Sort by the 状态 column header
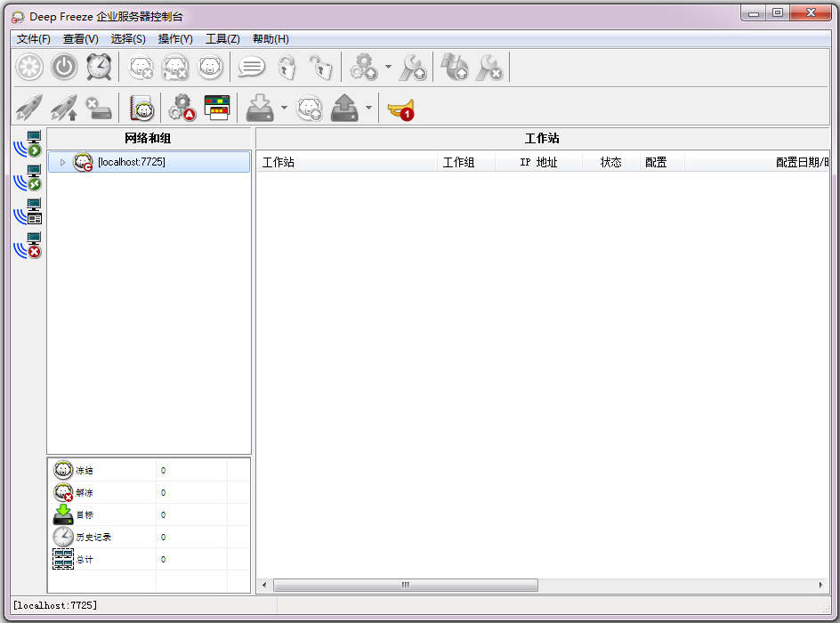 [611, 162]
